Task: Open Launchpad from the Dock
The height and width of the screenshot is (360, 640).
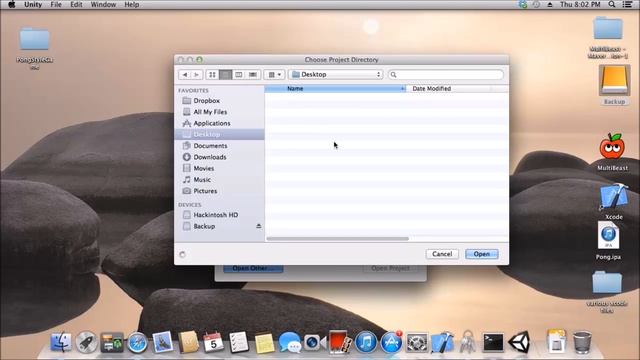Action: point(86,342)
